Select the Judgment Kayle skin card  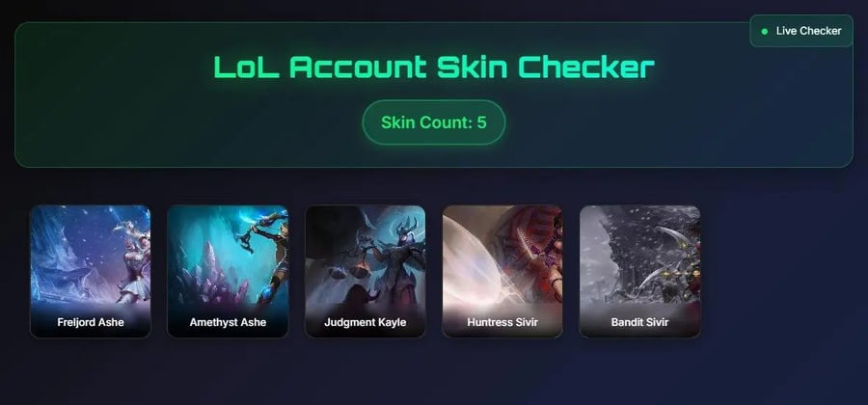[365, 271]
